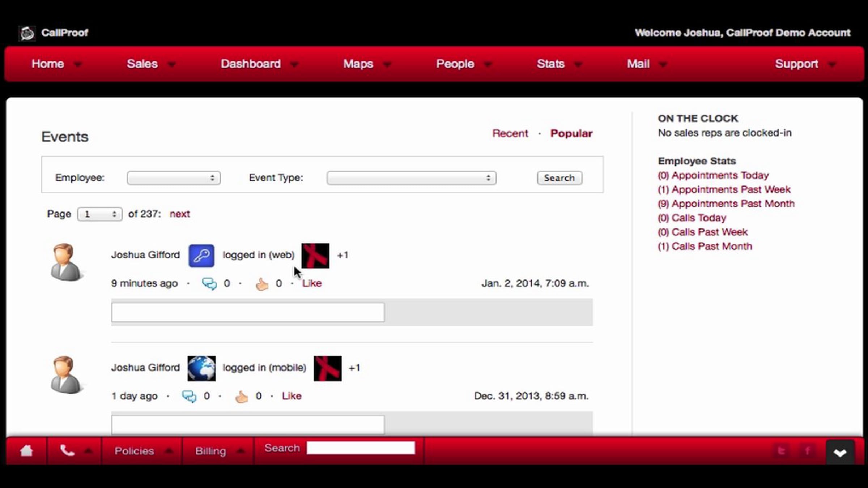This screenshot has height=488, width=868.
Task: Open (0) Calls Today link
Action: click(x=692, y=218)
